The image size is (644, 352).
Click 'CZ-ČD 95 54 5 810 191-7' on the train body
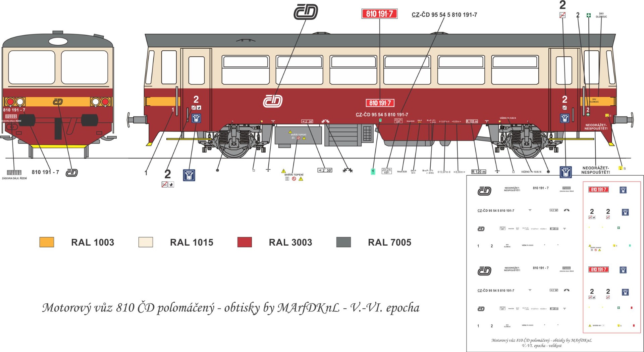382,115
